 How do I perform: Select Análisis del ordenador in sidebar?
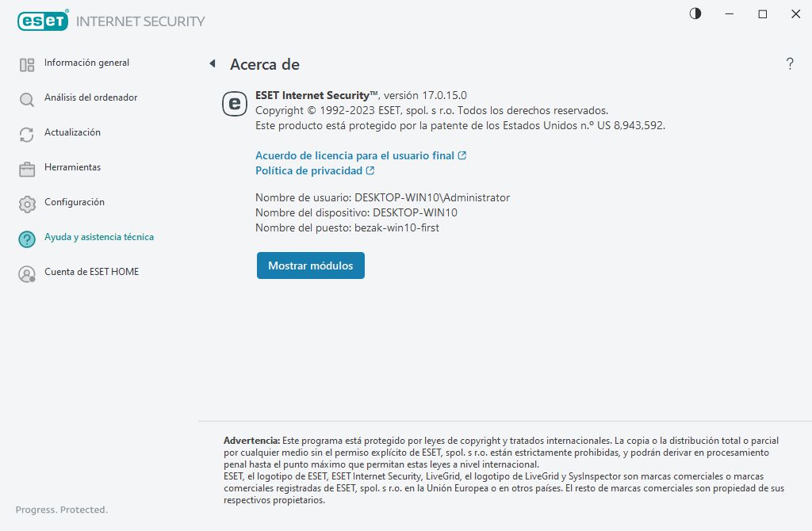90,97
